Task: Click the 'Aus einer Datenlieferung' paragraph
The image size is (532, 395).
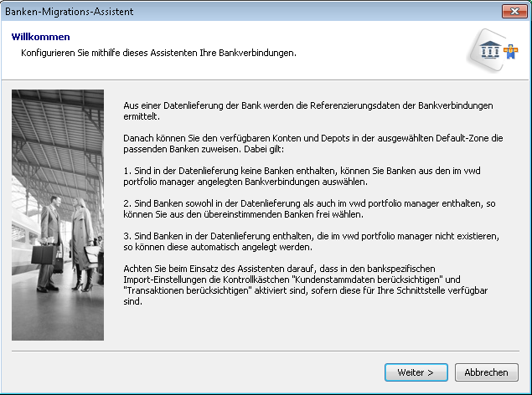Action: coord(307,111)
